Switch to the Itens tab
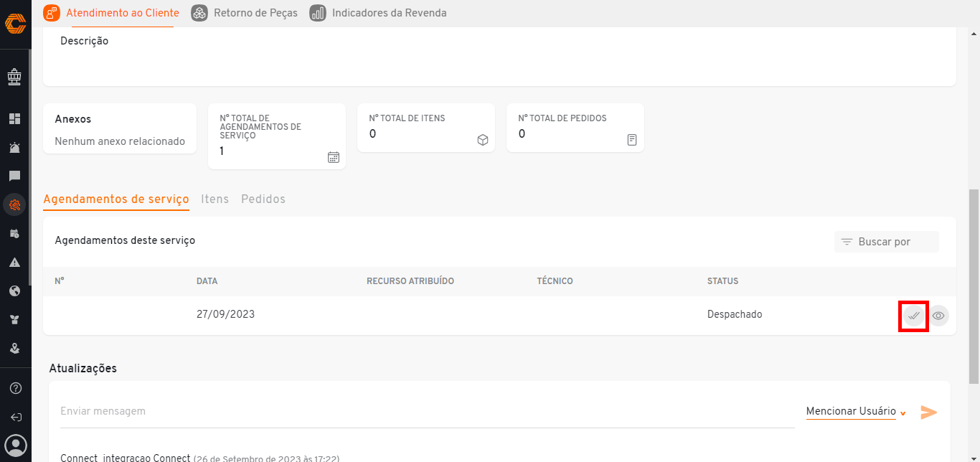Image resolution: width=980 pixels, height=462 pixels. pyautogui.click(x=215, y=199)
